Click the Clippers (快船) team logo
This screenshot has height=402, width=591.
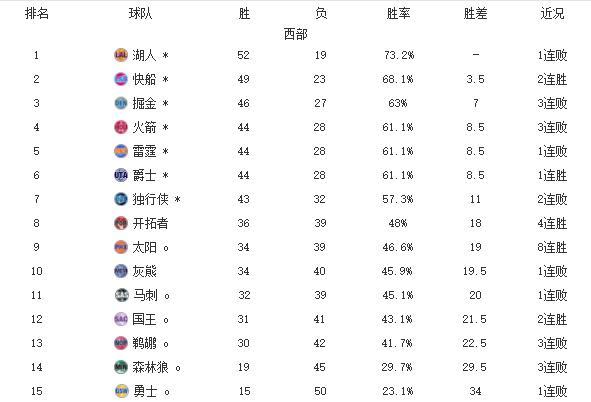pos(121,79)
